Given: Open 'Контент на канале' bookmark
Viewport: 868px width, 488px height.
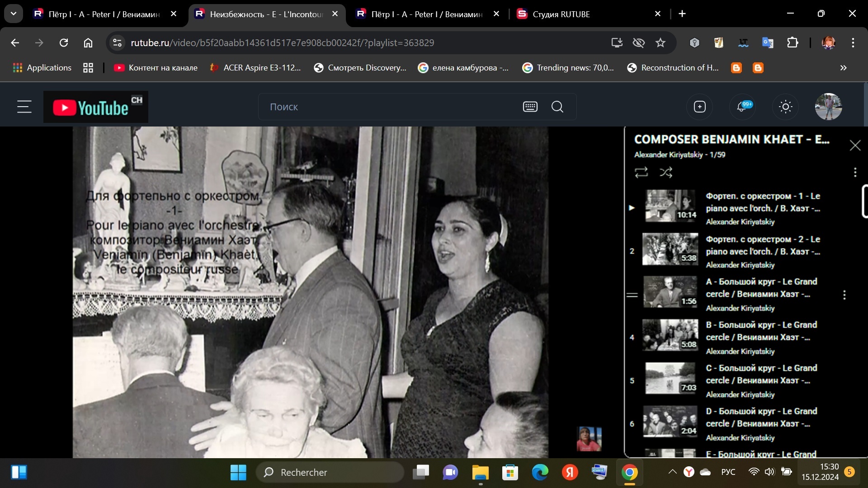Looking at the screenshot, I should tap(156, 68).
